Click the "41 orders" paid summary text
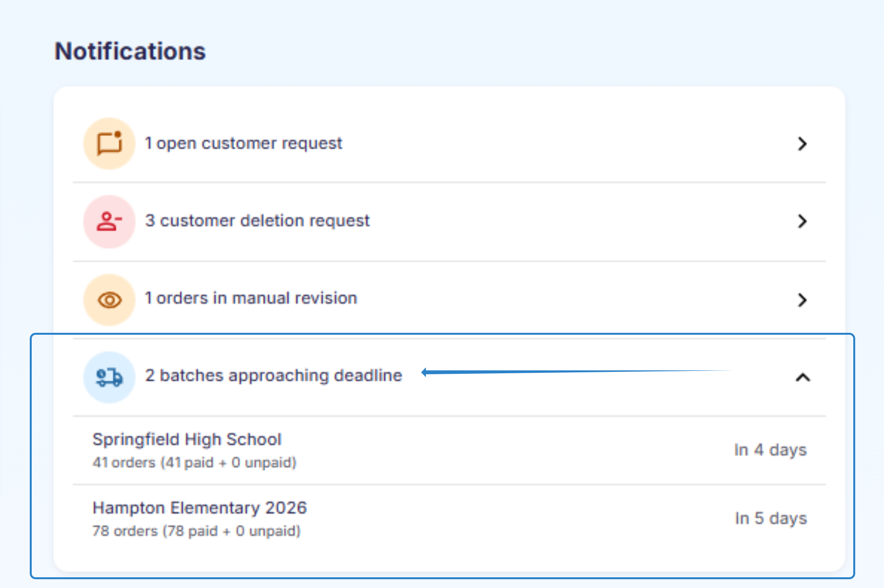Screen dimensions: 884x588 pyautogui.click(x=194, y=463)
